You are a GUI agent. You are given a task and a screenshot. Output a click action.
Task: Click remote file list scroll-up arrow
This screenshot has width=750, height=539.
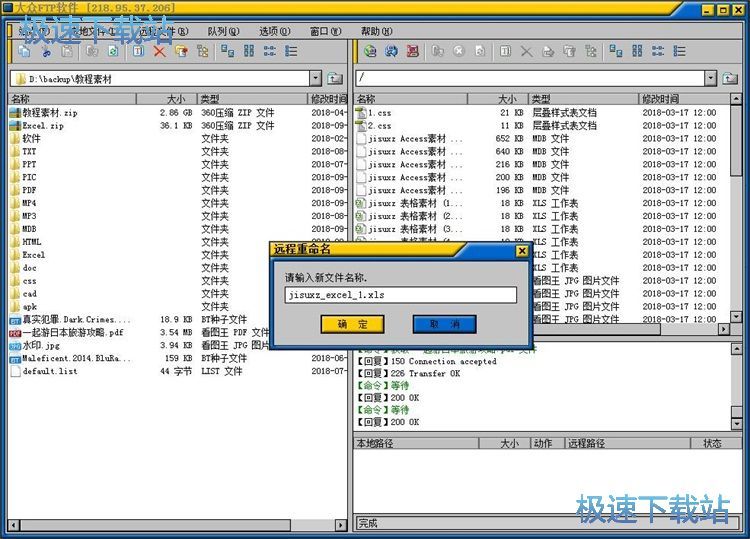[736, 99]
